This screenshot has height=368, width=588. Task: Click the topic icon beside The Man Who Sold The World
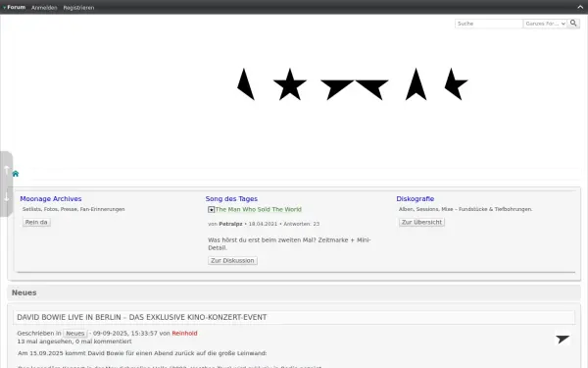tap(211, 210)
